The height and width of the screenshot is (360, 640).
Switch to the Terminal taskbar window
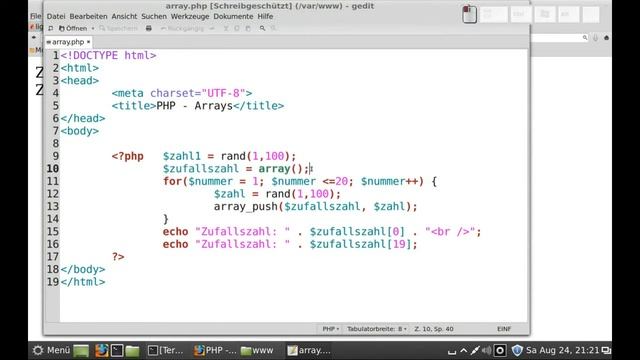(165, 351)
